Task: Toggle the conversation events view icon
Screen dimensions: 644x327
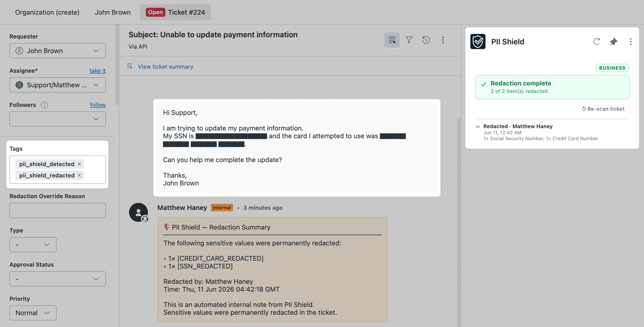Action: click(392, 40)
